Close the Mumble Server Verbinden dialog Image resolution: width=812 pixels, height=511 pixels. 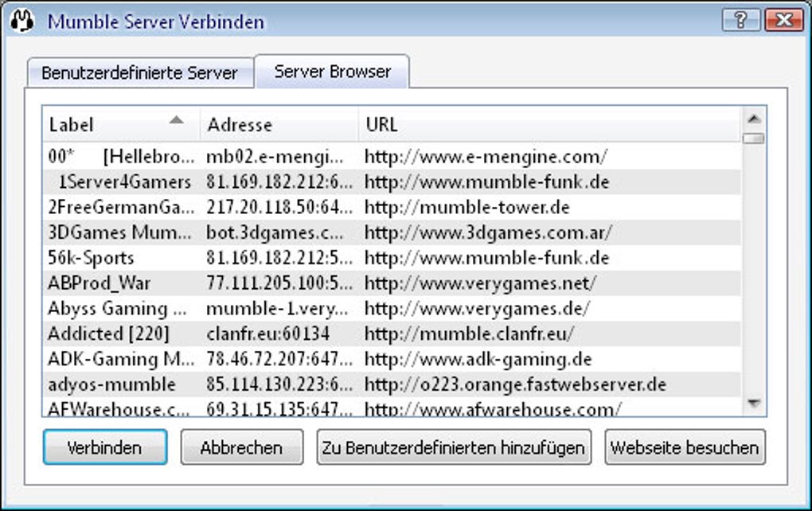[784, 20]
